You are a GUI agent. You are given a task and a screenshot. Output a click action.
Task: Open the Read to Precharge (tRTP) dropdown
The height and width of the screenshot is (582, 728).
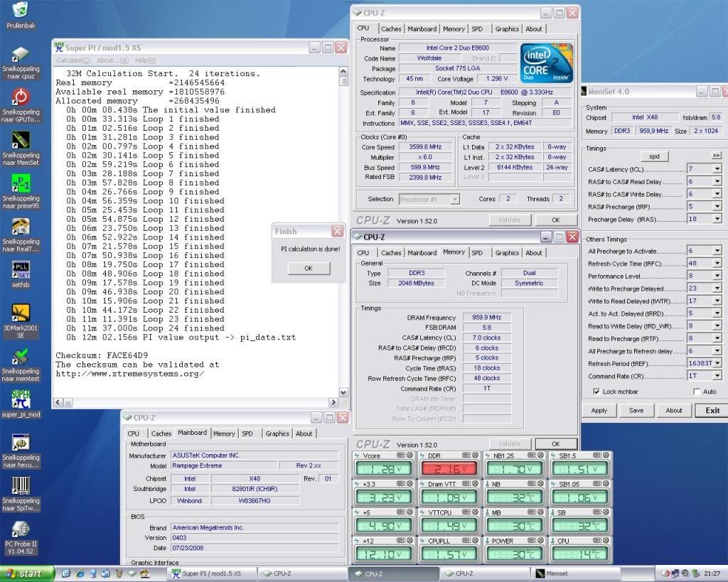pyautogui.click(x=717, y=338)
